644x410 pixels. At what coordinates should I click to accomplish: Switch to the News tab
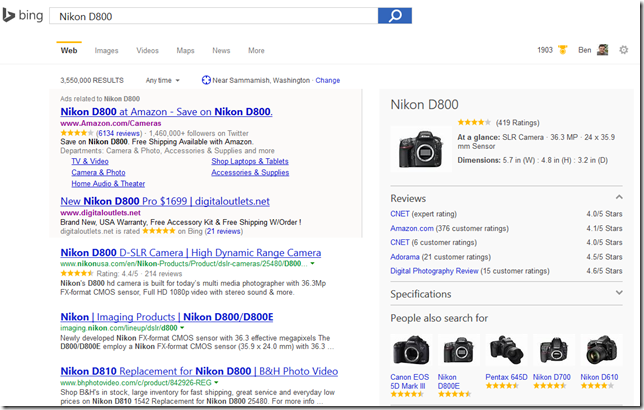(x=221, y=51)
